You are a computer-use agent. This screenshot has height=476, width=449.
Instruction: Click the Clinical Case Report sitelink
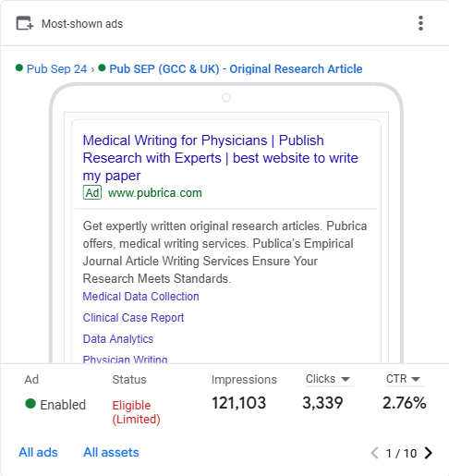coord(133,318)
